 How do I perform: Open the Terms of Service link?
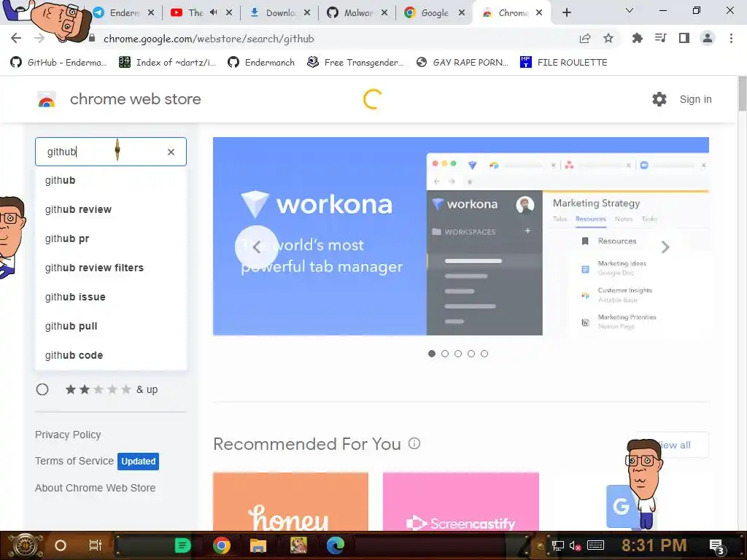pyautogui.click(x=74, y=461)
